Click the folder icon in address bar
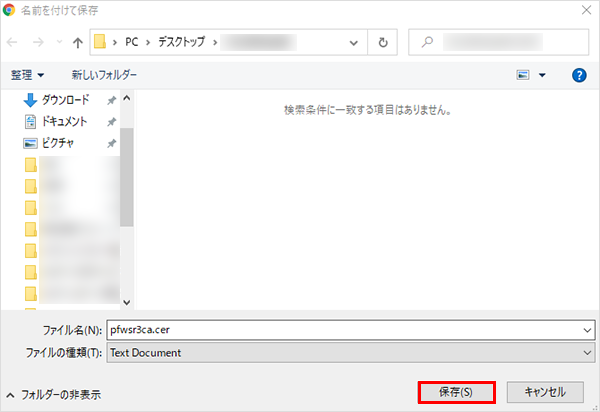 click(x=100, y=42)
